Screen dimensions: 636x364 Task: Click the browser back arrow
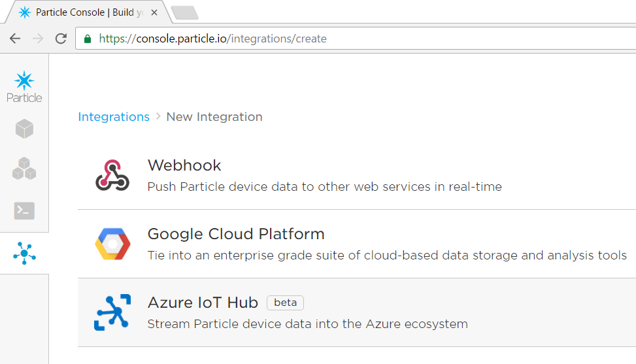click(15, 39)
